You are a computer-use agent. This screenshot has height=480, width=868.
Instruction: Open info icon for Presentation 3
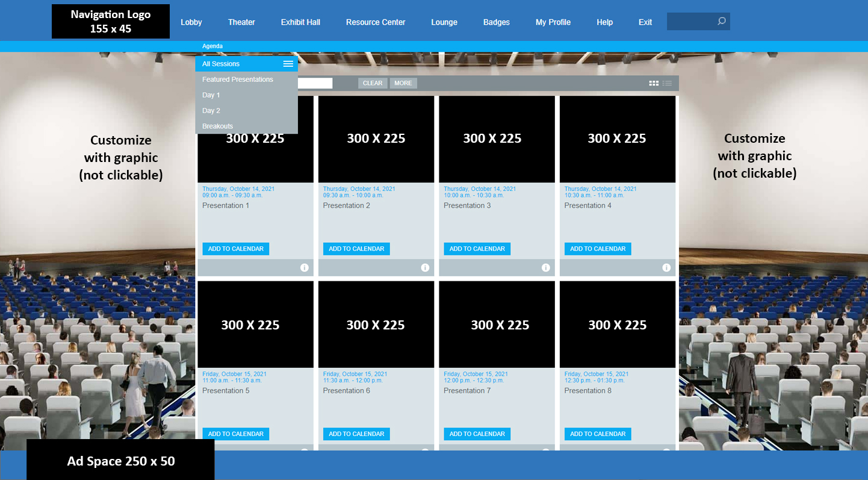click(546, 267)
